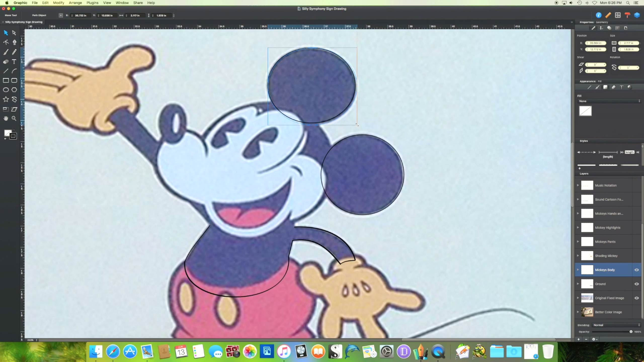Click the stroke color swatch in toolbox
The image size is (644, 362).
click(x=13, y=136)
